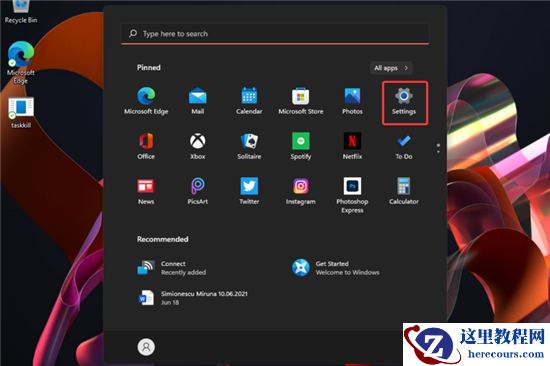Open Instagram
The width and height of the screenshot is (550, 366).
301,191
